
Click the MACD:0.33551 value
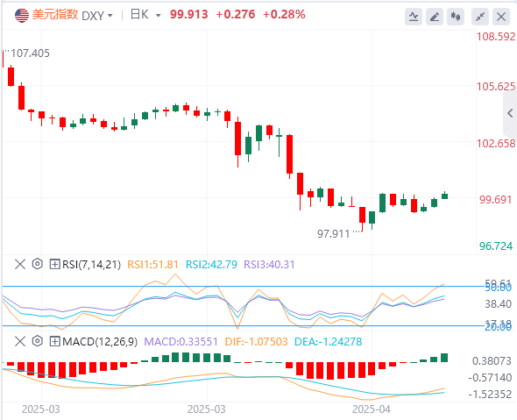click(x=181, y=342)
